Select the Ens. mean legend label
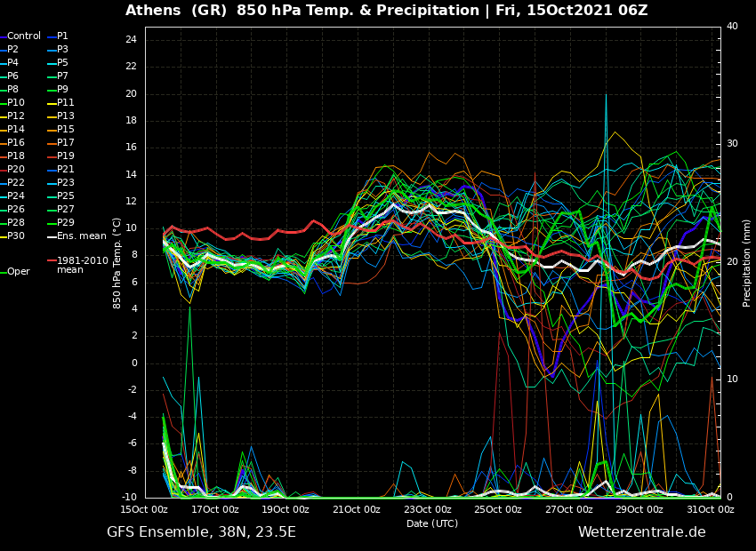Screen dimensions: 756x551 coord(81,236)
